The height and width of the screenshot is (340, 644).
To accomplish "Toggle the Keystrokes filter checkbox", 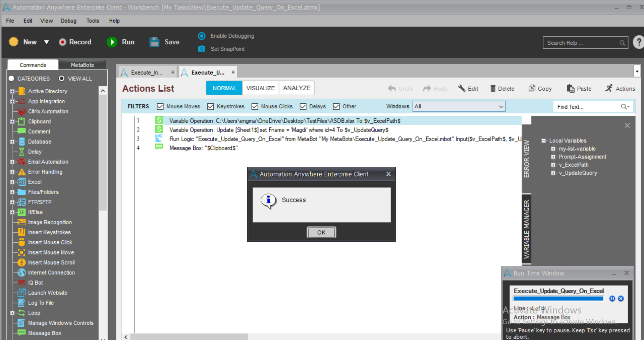I will tap(211, 106).
